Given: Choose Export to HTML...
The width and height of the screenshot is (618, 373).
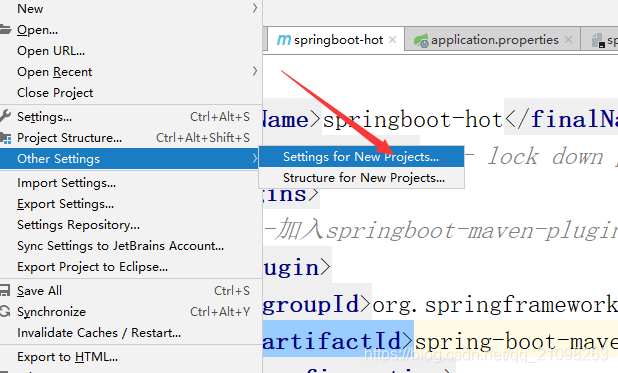Looking at the screenshot, I should (x=130, y=357).
